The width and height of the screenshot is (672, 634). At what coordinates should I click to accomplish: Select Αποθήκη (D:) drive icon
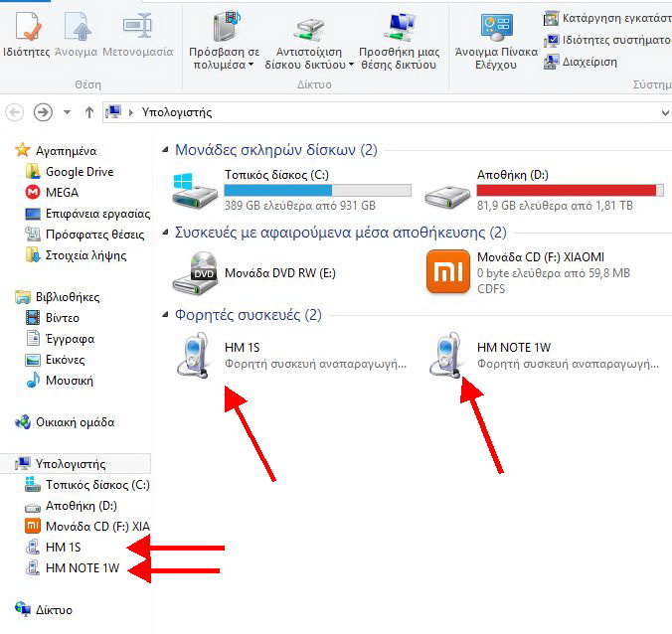click(x=447, y=197)
